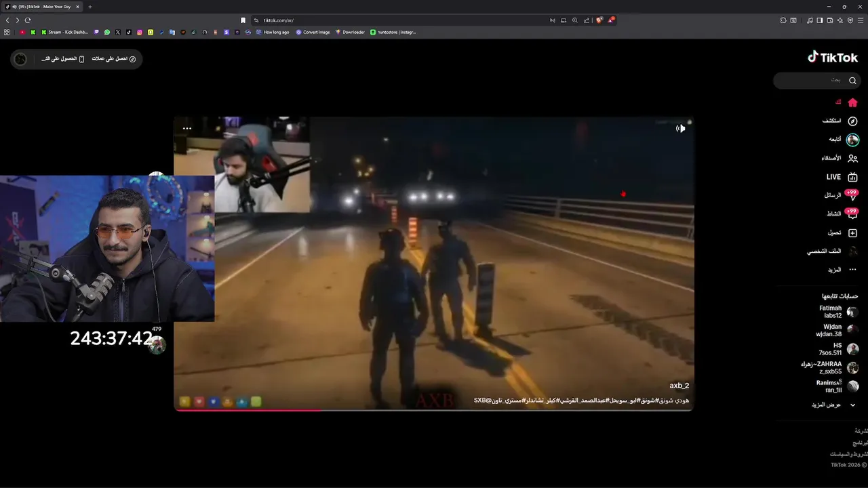Open HS 7sos.511 account
Image resolution: width=868 pixels, height=488 pixels.
[x=838, y=349]
